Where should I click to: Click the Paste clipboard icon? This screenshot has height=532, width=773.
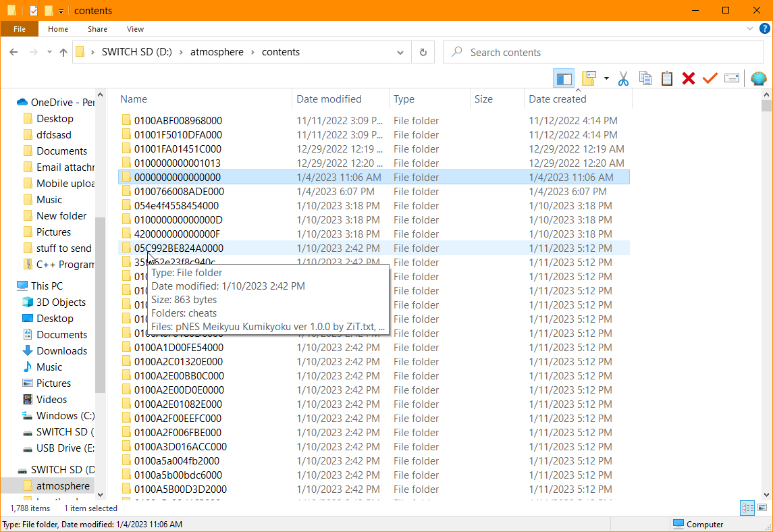click(666, 78)
